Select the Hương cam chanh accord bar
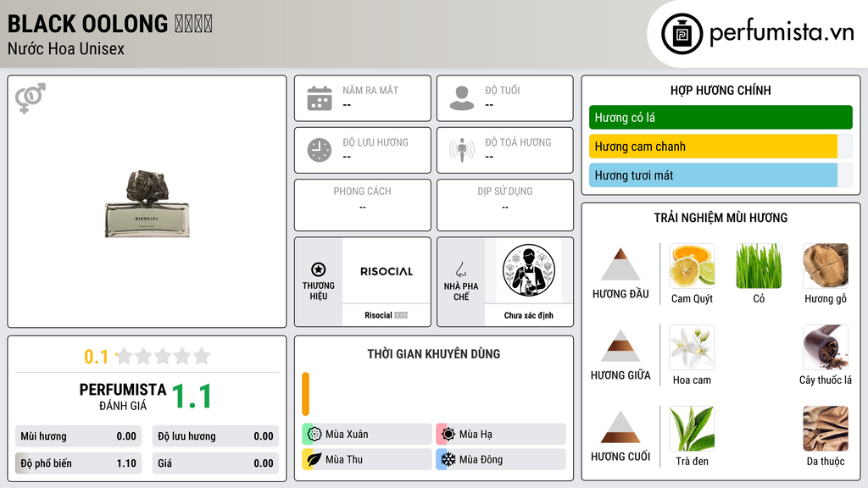Screen dimensions: 868x488 721,147
